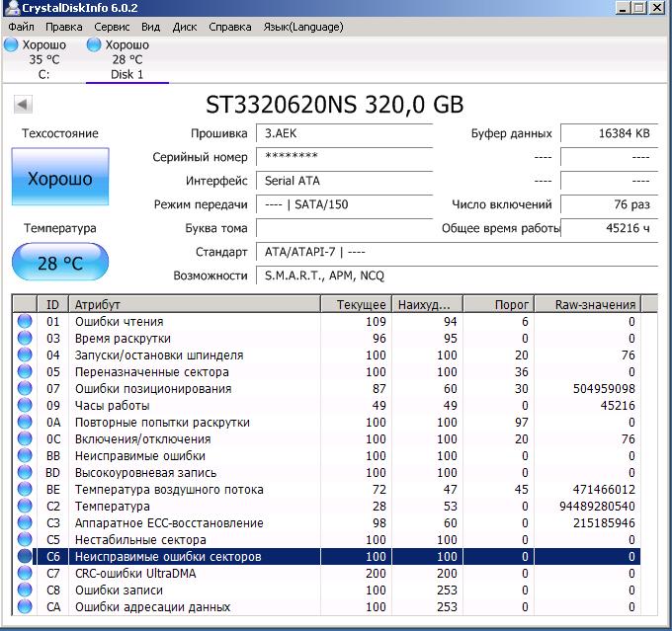Click the Режим передачи SATA/150 field
672x631 pixels.
[345, 204]
